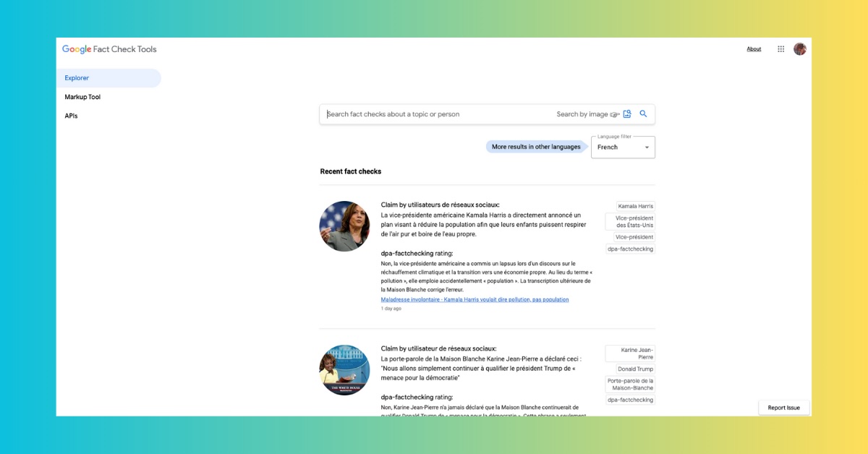Open the French language filter dropdown

(623, 147)
